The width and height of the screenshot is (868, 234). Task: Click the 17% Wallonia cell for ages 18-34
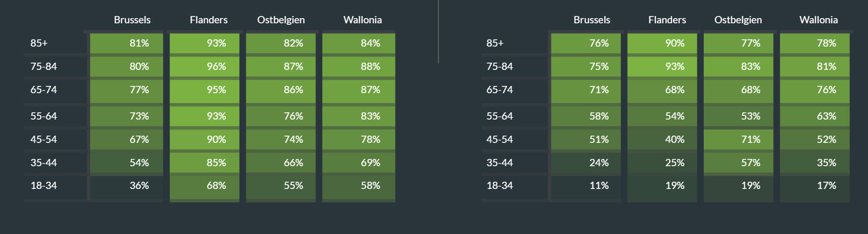coord(815,185)
